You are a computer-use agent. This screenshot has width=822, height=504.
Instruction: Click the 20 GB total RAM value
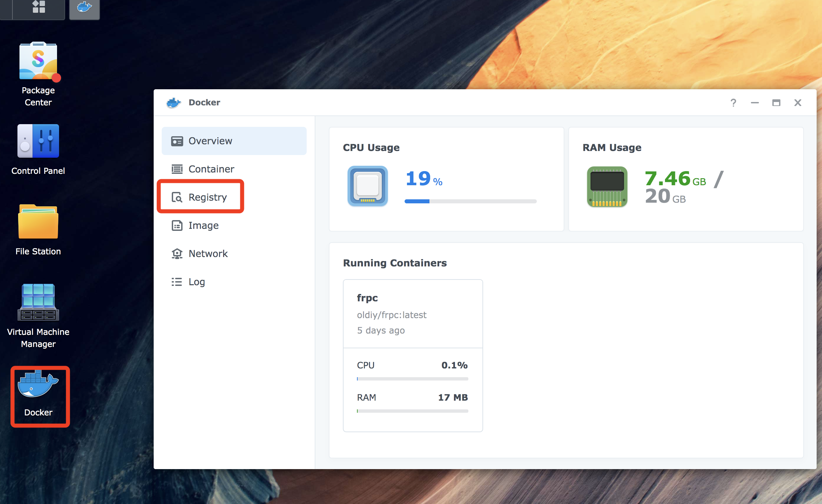click(x=665, y=196)
